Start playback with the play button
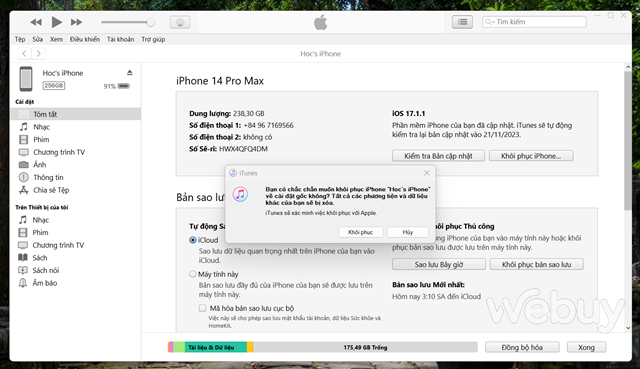The width and height of the screenshot is (640, 369). [57, 22]
